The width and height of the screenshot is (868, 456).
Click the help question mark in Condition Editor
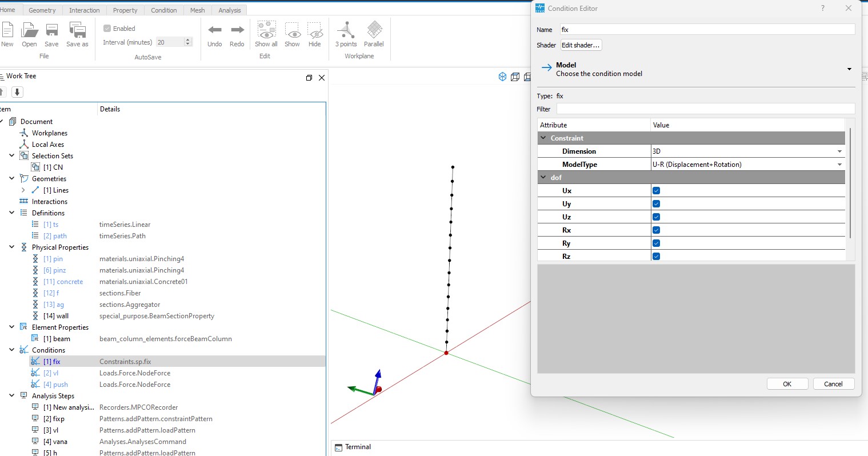click(x=823, y=8)
